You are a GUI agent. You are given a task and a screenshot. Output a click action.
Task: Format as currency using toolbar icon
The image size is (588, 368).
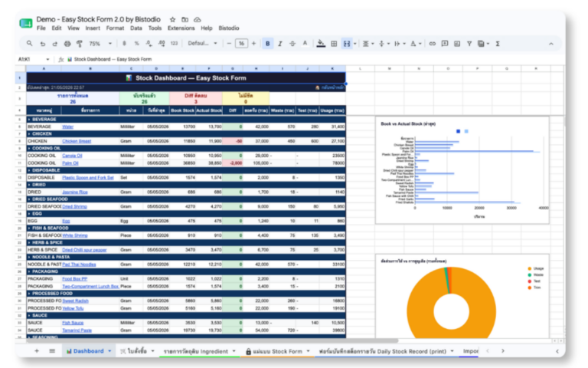pyautogui.click(x=124, y=44)
